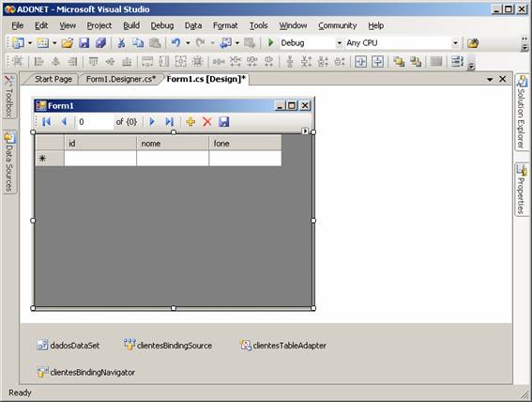Screen dimensions: 532x402
Task: Show the Solution Explorer side panel
Action: tap(521, 112)
